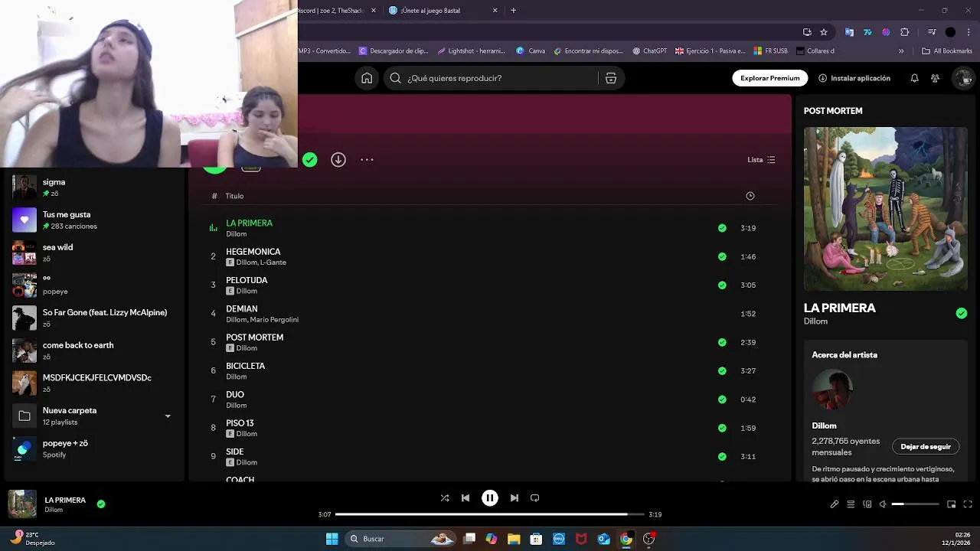Open Outlook from the taskbar
Screen dimensions: 980x551
click(603, 539)
